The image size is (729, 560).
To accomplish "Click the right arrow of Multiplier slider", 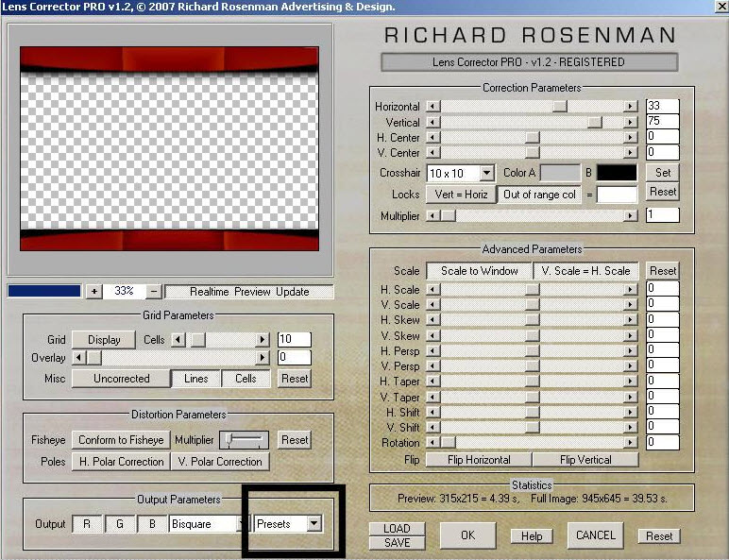I will click(x=630, y=216).
